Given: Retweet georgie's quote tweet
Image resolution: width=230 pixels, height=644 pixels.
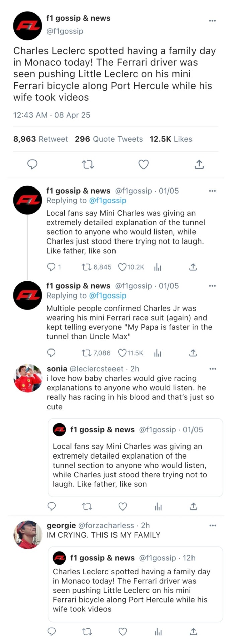Looking at the screenshot, I should tap(87, 632).
